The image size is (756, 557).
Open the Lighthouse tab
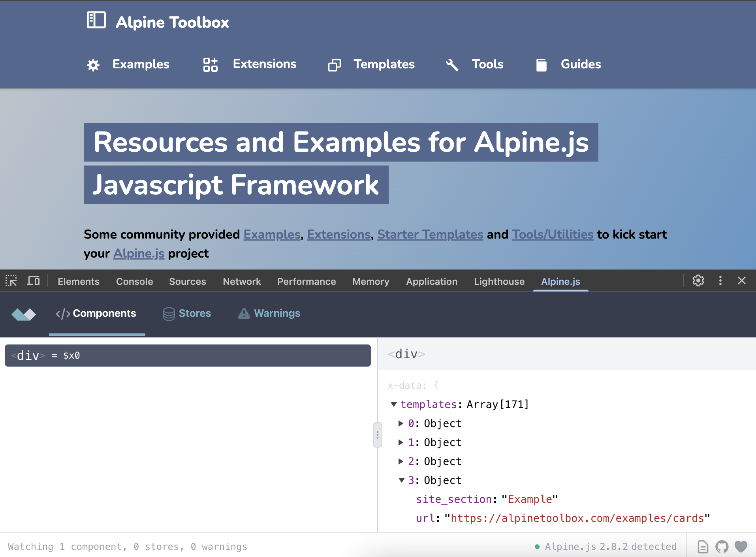coord(499,281)
